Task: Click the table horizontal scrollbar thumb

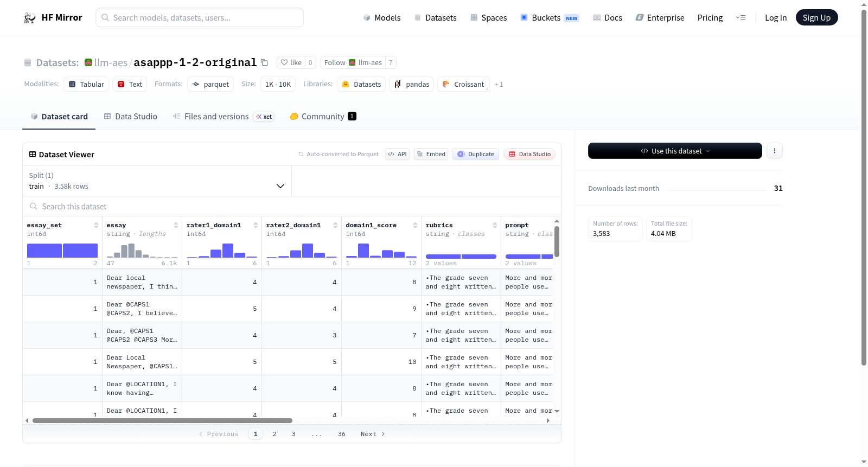Action: pos(162,420)
